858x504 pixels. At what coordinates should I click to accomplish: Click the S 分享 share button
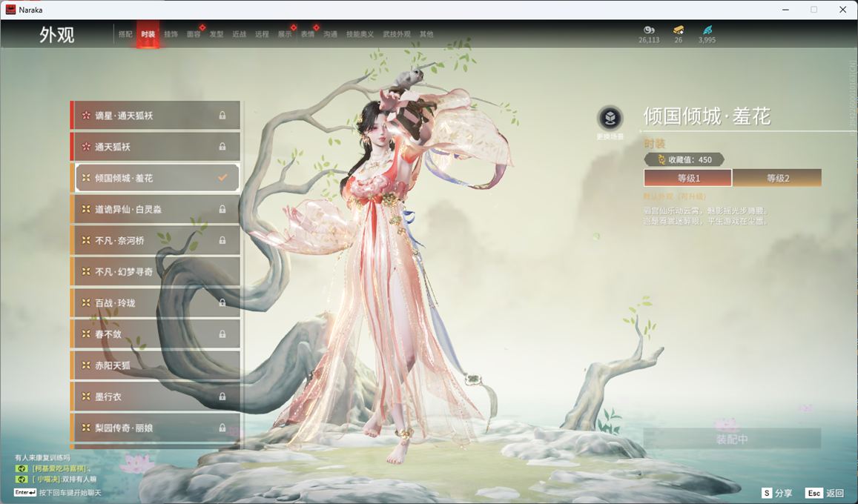(777, 493)
